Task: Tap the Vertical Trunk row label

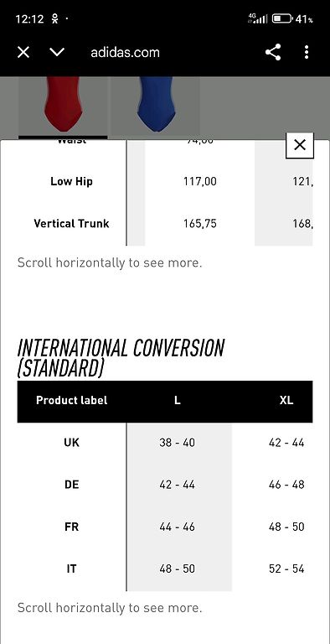Action: tap(71, 223)
